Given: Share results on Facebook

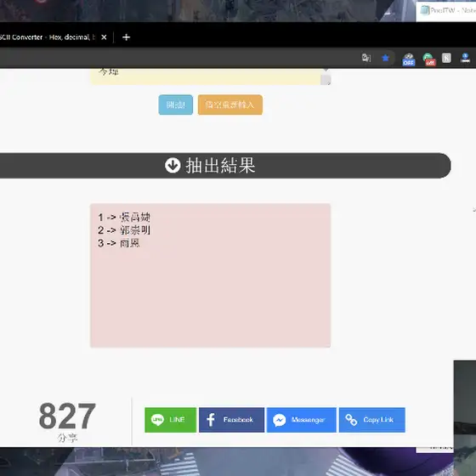Looking at the screenshot, I should 231,420.
